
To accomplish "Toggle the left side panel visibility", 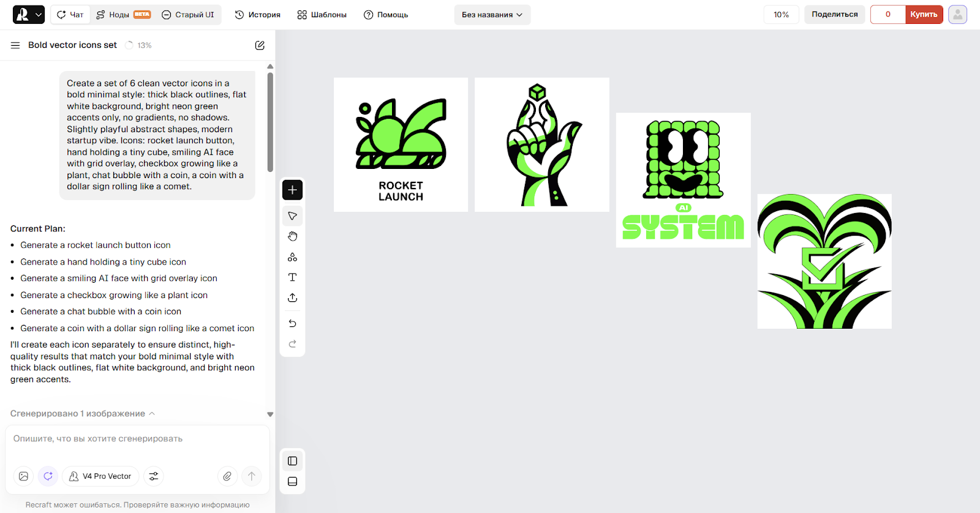I will coord(292,461).
